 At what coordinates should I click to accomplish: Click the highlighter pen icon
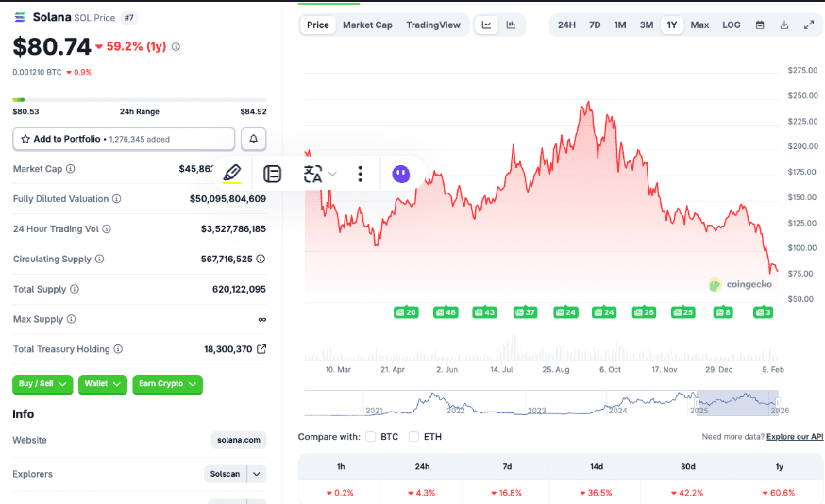(232, 174)
